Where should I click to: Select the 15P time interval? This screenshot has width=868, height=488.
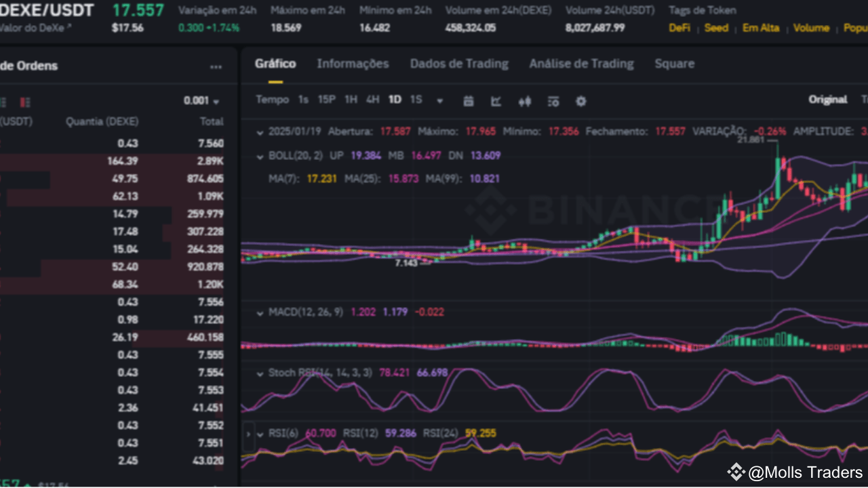pos(327,100)
